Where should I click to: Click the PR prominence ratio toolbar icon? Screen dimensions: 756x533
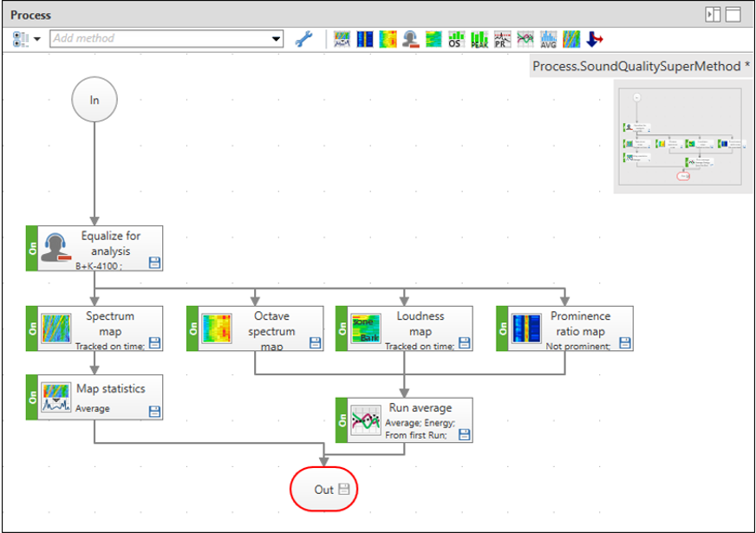point(502,39)
